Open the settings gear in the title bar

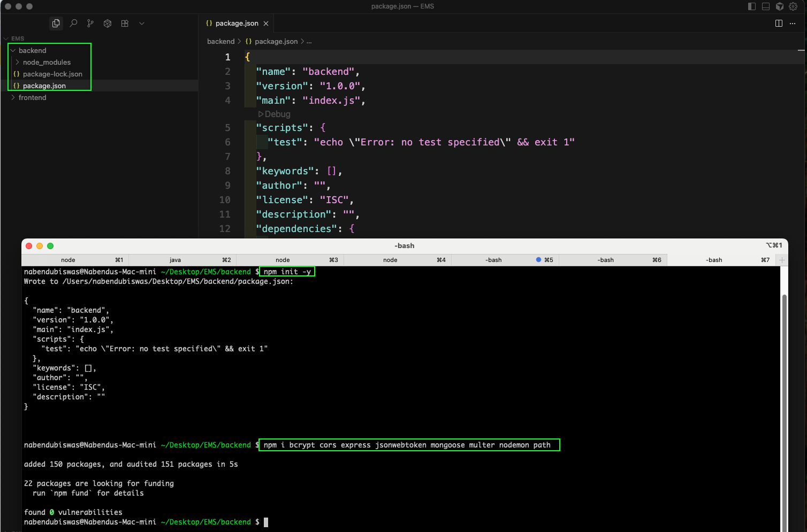point(793,6)
